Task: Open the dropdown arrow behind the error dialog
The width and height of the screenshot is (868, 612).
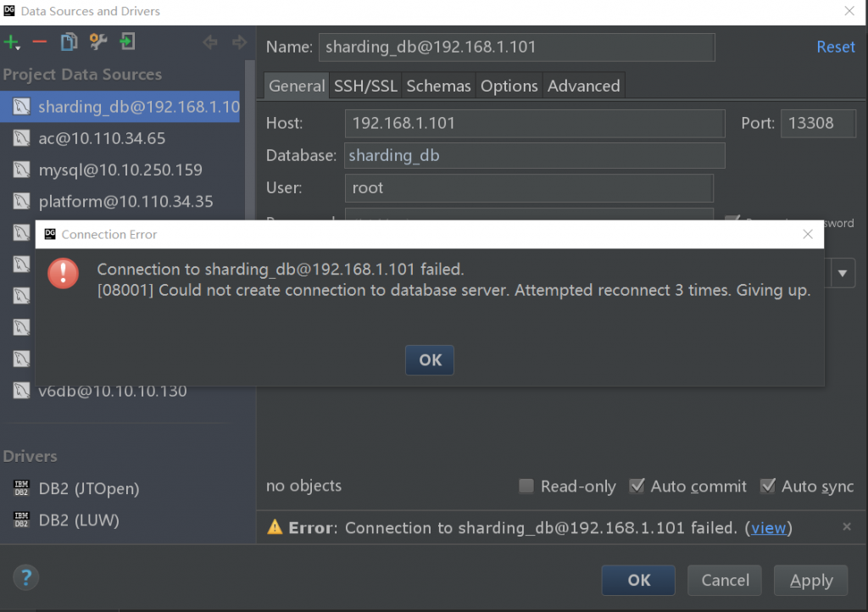Action: 843,273
